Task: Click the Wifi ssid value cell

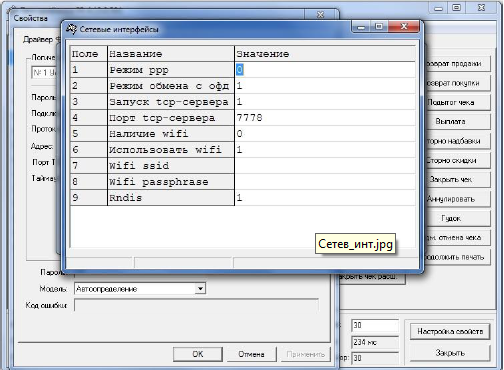Action: 325,166
